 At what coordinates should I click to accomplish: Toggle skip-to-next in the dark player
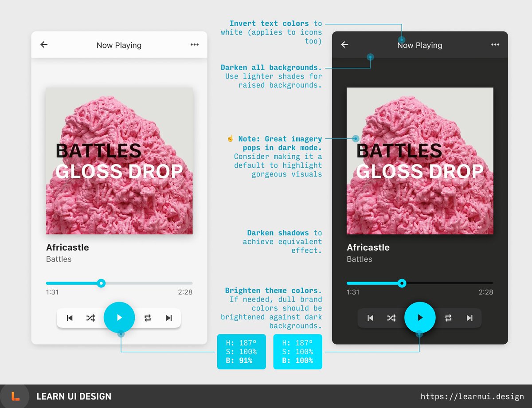click(469, 318)
